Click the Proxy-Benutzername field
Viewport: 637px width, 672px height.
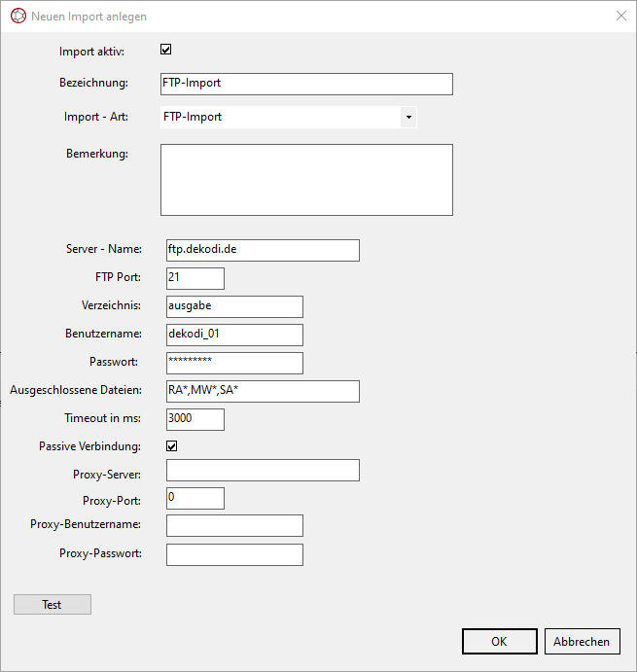click(234, 526)
